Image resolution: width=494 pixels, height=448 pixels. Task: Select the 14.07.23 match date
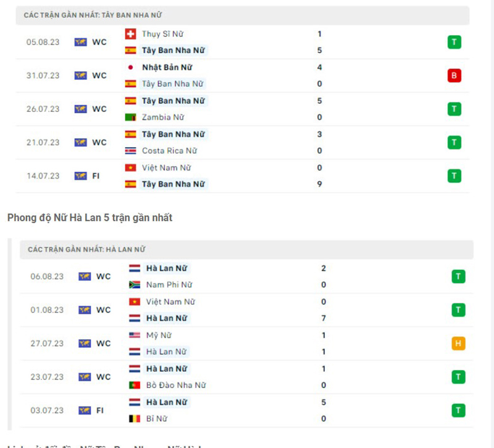(x=43, y=176)
